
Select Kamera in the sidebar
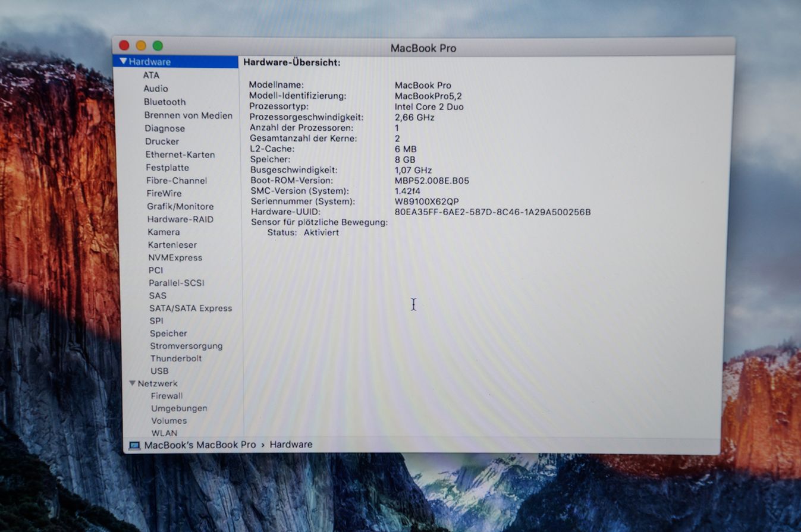tap(164, 232)
